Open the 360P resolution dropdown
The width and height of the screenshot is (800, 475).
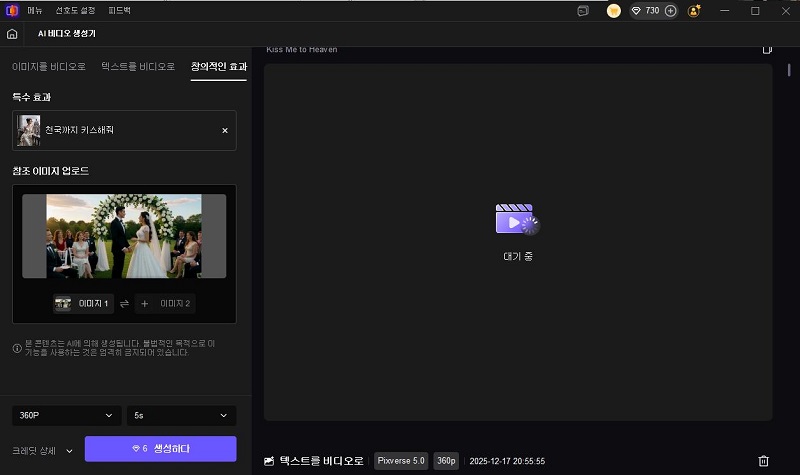[65, 415]
